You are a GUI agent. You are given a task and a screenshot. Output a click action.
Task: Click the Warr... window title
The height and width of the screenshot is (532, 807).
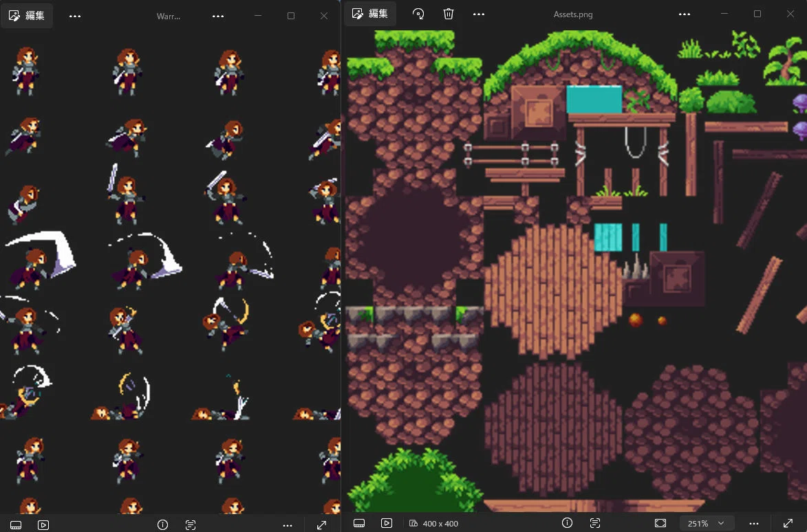coord(169,16)
